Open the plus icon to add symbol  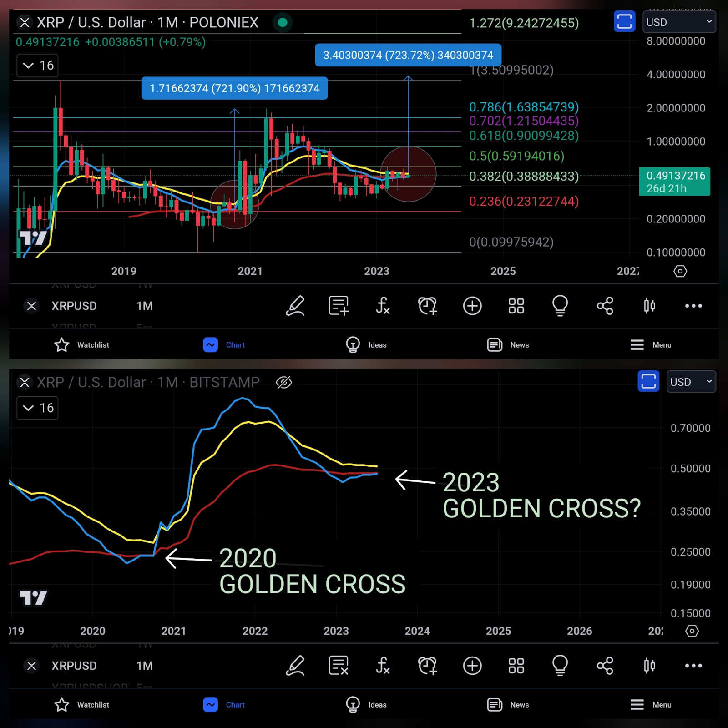pyautogui.click(x=472, y=306)
